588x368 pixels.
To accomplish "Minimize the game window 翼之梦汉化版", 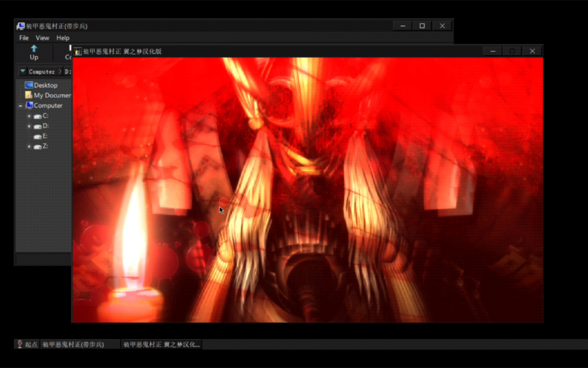I will point(493,51).
